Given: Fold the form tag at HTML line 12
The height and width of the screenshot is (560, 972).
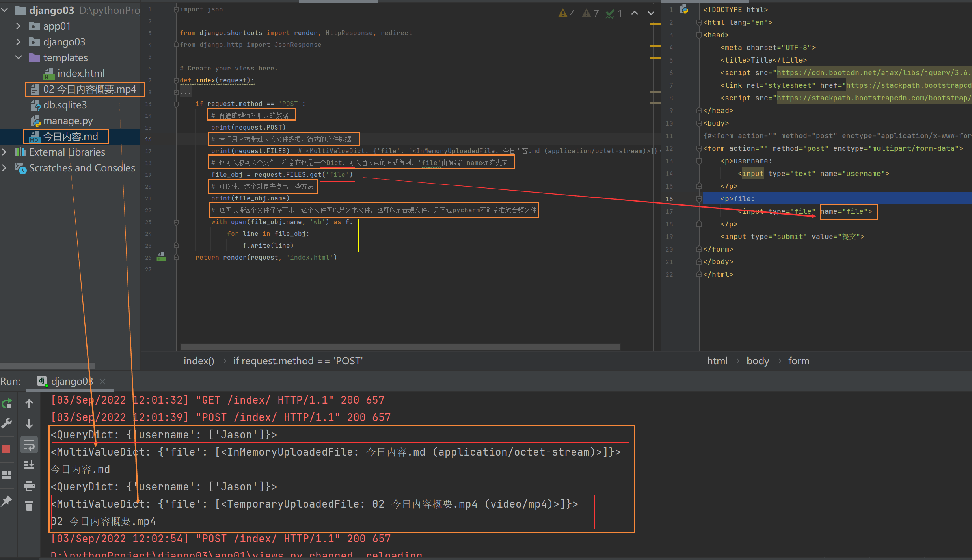Looking at the screenshot, I should 699,148.
